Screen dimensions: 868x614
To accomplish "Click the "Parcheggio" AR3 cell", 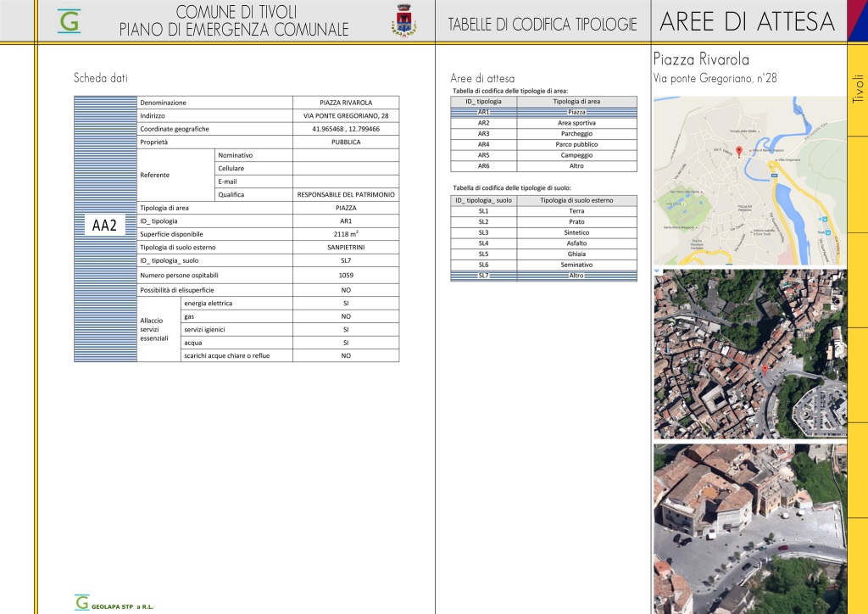I will click(x=576, y=133).
